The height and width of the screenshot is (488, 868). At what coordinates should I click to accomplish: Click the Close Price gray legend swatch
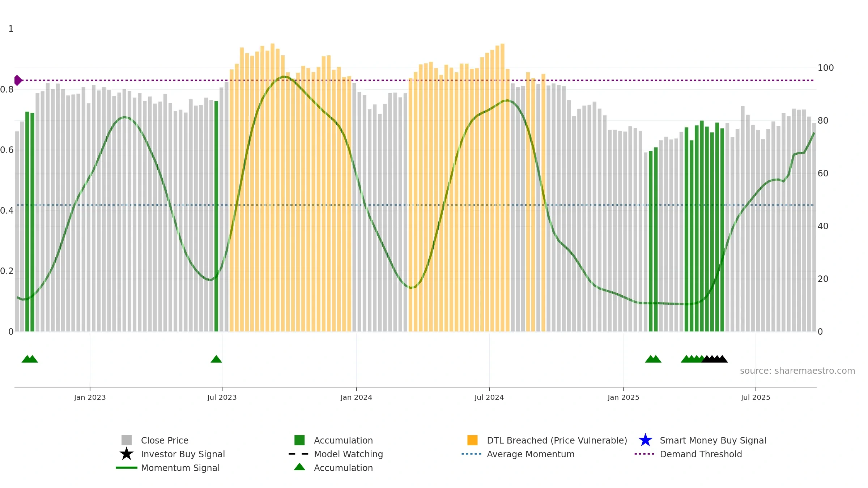[x=127, y=440]
